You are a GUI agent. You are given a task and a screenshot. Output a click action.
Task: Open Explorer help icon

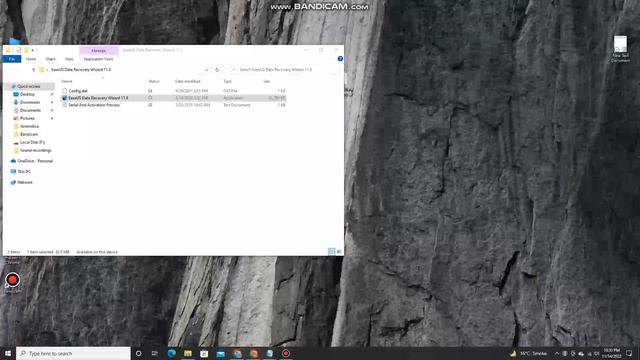(x=340, y=59)
